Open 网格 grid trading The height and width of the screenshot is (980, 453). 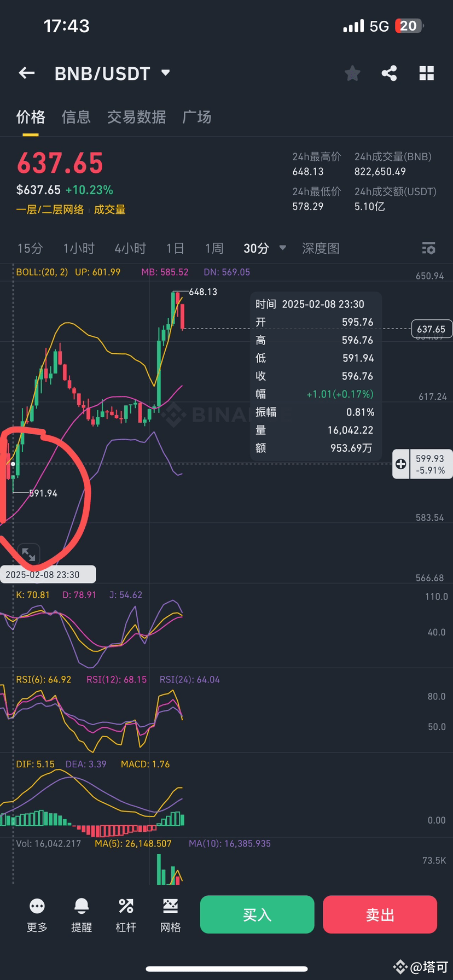click(x=171, y=915)
